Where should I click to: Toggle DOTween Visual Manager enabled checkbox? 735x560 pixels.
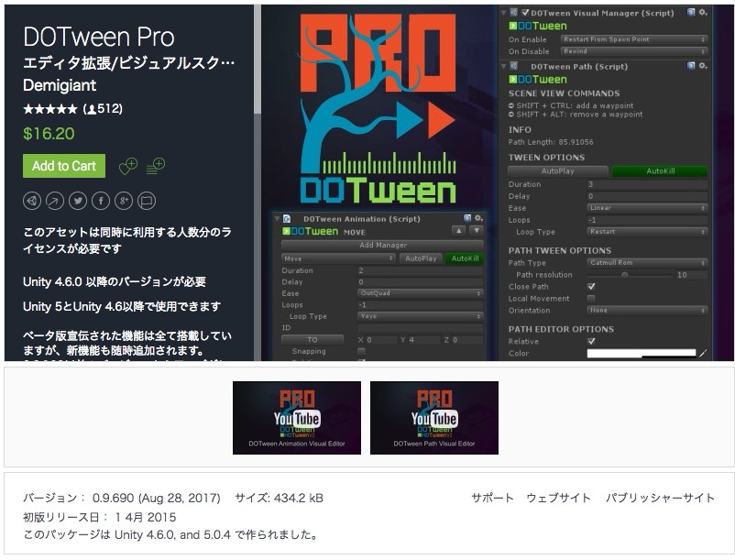click(x=525, y=13)
